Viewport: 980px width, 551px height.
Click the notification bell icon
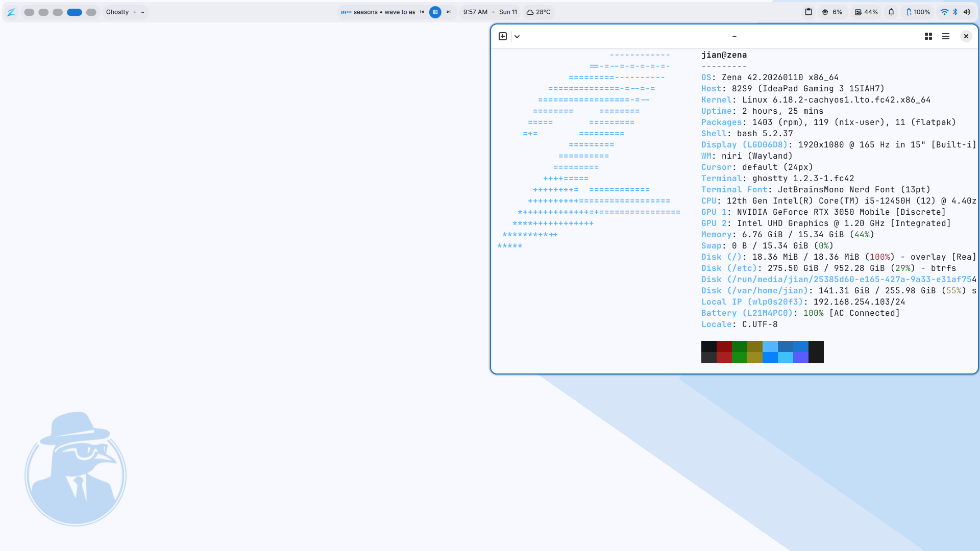click(891, 12)
